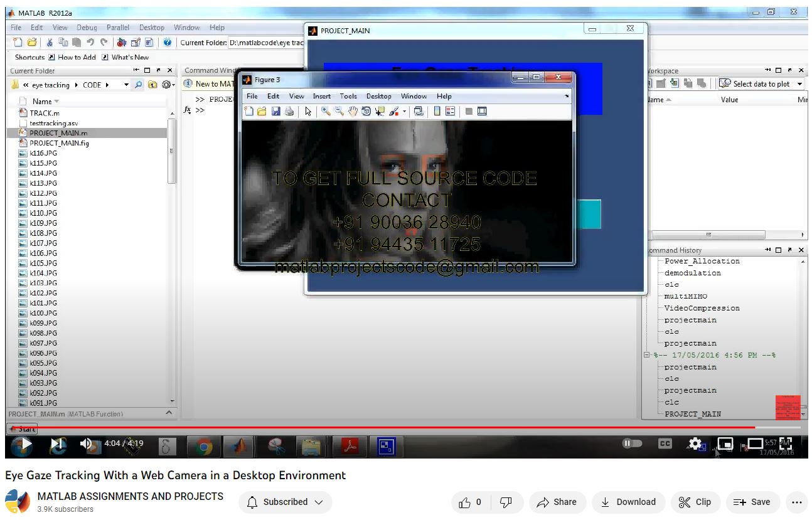
Task: Click the Insert Legend icon
Action: click(451, 112)
